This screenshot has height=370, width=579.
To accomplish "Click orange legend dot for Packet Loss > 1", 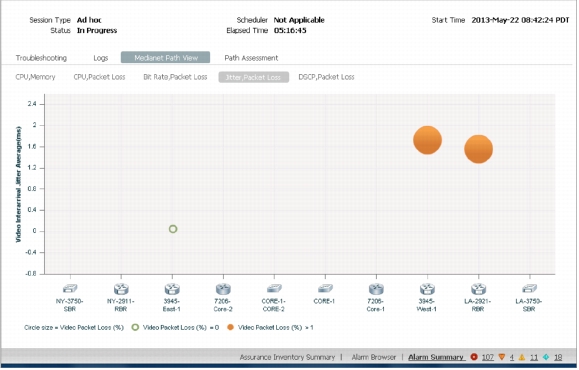I will (x=231, y=328).
